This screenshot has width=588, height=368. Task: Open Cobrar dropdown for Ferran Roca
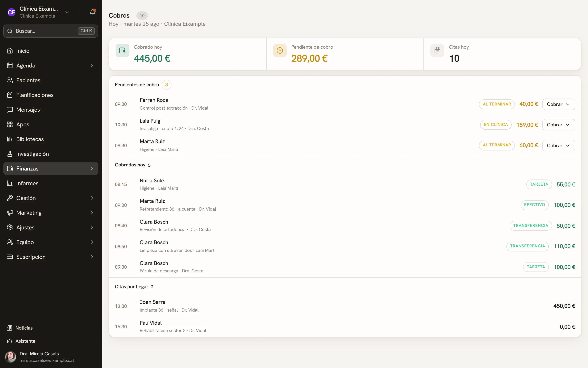[559, 104]
